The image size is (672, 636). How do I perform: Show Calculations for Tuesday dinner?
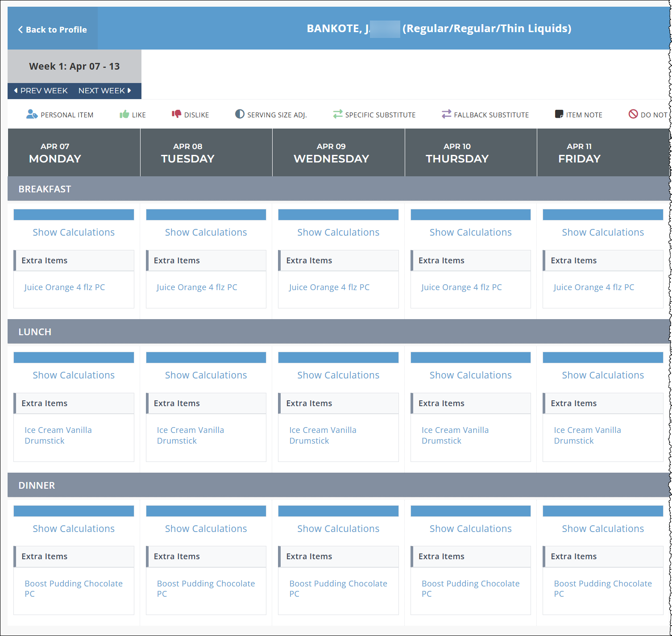[x=206, y=529]
